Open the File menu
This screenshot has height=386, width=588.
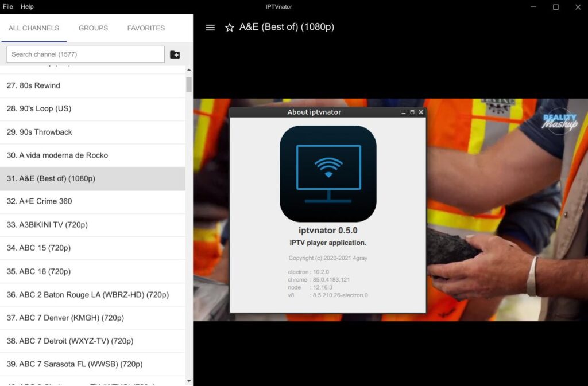(x=8, y=7)
